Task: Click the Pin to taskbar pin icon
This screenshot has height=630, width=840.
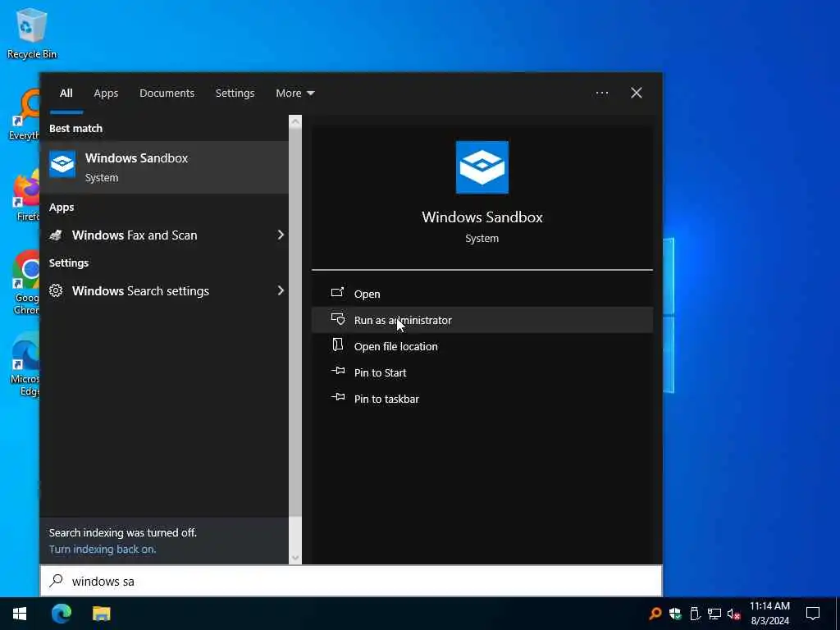Action: pyautogui.click(x=337, y=397)
